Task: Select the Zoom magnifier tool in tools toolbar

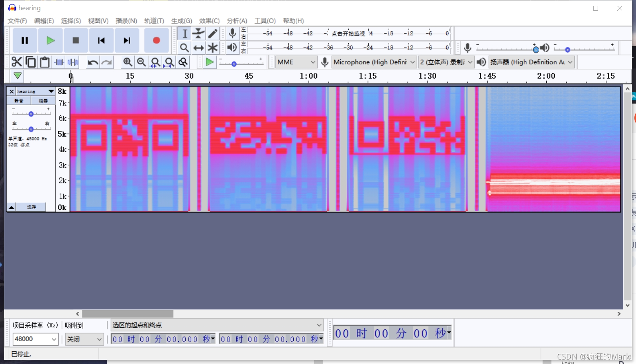Action: (x=185, y=48)
